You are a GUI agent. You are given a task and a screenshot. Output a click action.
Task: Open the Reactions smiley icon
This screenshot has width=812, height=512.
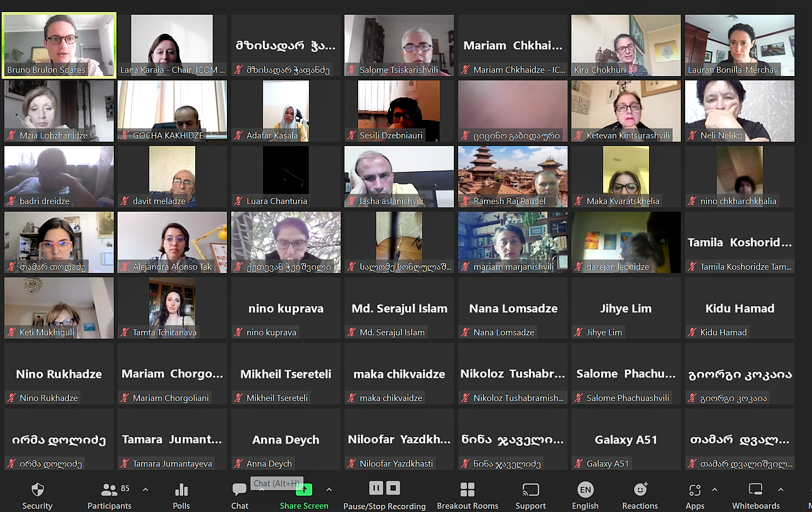point(640,490)
